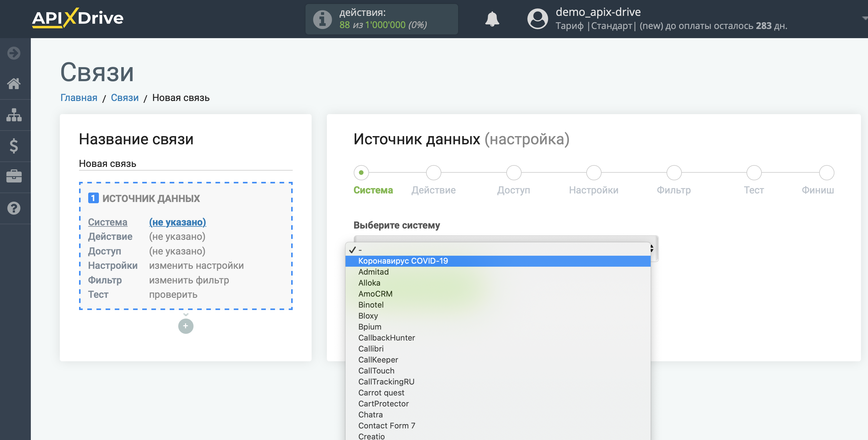Choose Alloka from the list

coord(498,283)
